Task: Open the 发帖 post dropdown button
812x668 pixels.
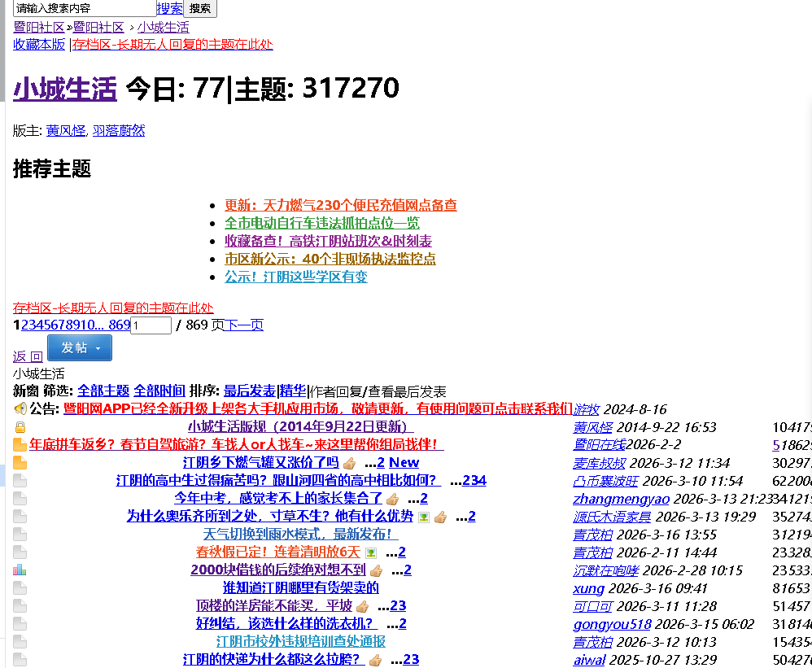Action: 80,347
